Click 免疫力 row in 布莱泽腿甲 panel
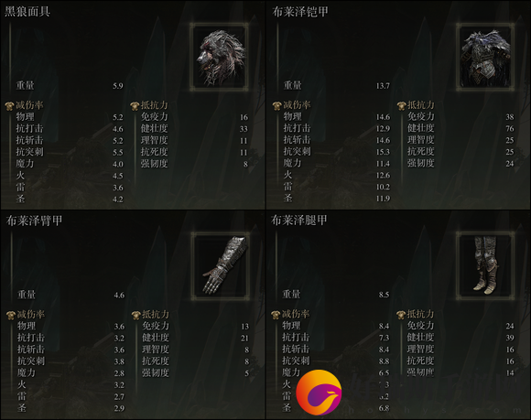531x420 pixels. (x=461, y=326)
